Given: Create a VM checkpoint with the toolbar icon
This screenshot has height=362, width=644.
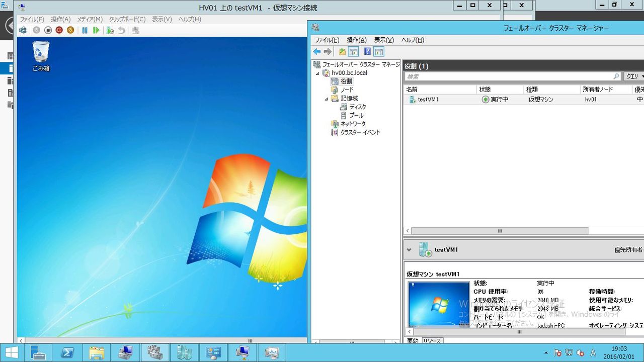Looking at the screenshot, I should pyautogui.click(x=110, y=30).
